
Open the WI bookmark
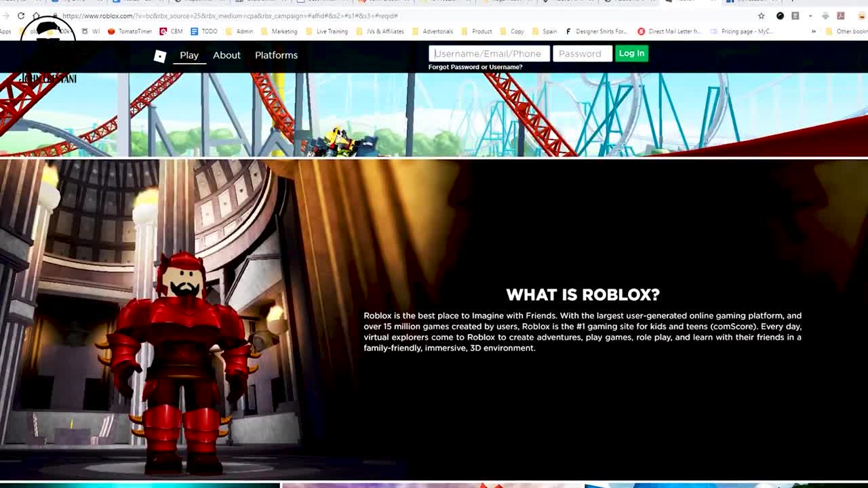90,31
